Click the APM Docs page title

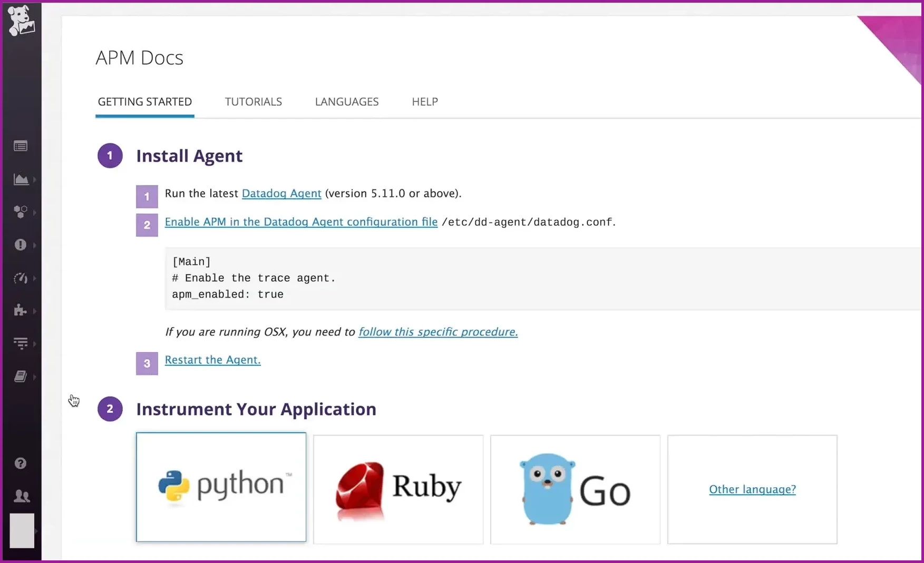click(140, 57)
